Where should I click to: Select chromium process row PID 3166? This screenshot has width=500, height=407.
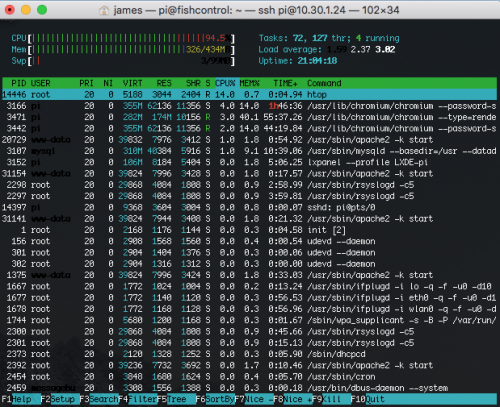point(249,106)
